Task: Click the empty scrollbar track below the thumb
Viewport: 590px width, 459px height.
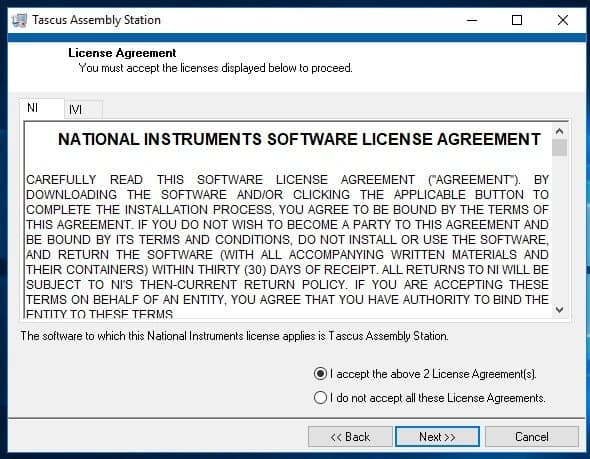Action: click(x=560, y=229)
